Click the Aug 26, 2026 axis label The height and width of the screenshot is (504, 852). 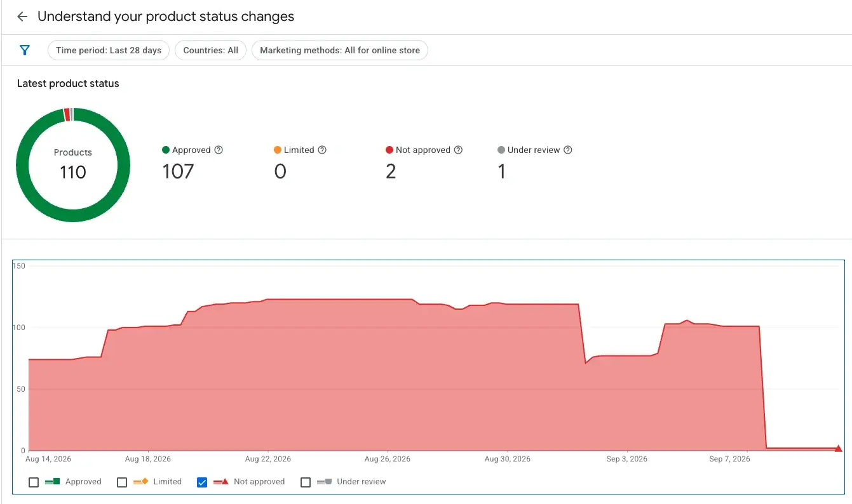click(x=388, y=459)
